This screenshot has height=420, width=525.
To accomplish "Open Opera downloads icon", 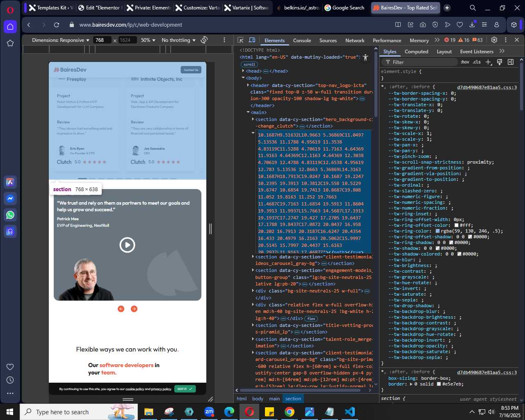I will point(472,25).
